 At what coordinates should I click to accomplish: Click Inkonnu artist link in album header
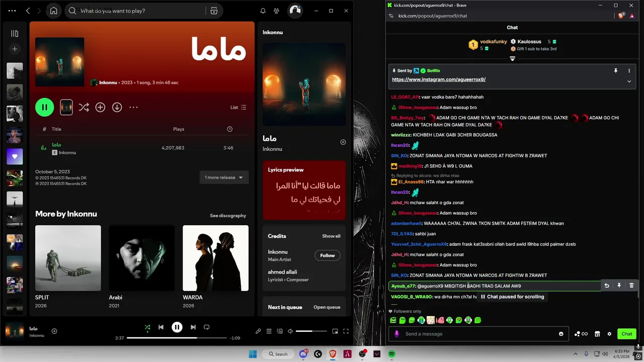(108, 82)
